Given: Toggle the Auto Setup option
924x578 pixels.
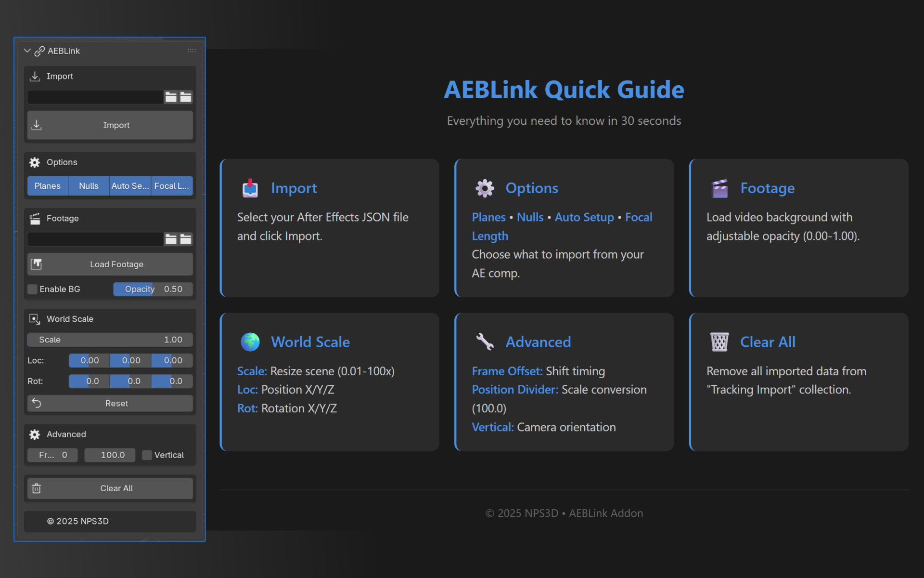Looking at the screenshot, I should 130,186.
